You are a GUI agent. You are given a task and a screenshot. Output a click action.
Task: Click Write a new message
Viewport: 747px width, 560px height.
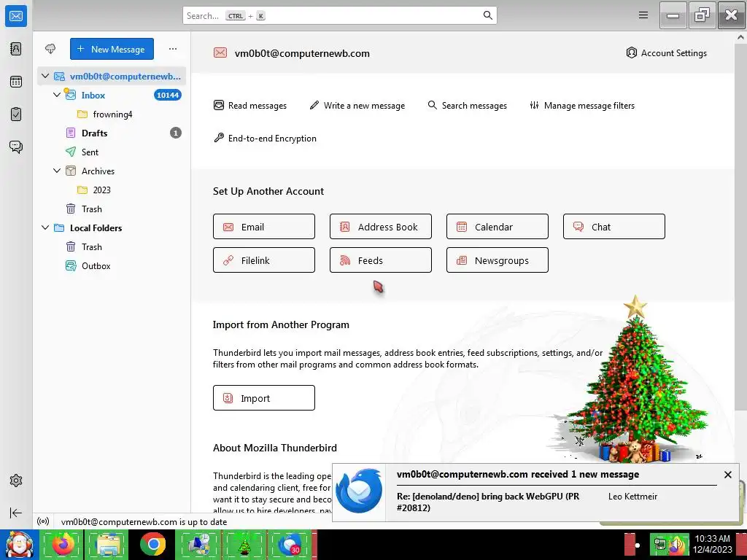point(357,105)
